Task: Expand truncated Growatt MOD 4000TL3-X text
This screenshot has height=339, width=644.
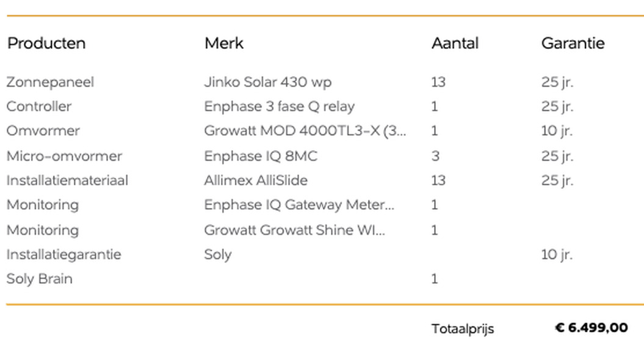Action: [x=305, y=130]
